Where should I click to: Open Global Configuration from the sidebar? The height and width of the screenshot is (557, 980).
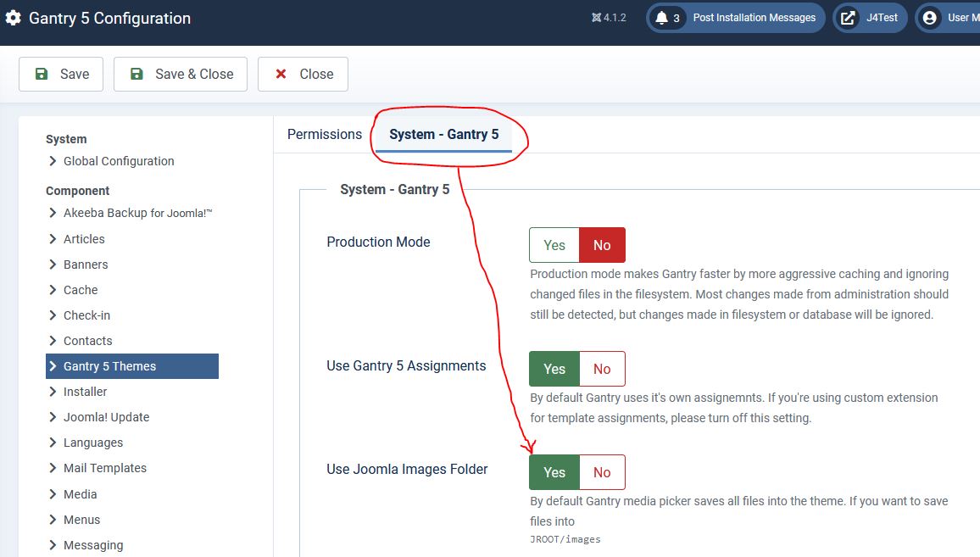(119, 160)
